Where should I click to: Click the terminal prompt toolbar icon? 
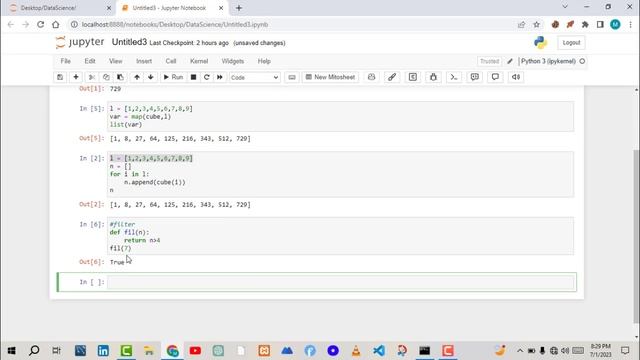pyautogui.click(x=454, y=77)
